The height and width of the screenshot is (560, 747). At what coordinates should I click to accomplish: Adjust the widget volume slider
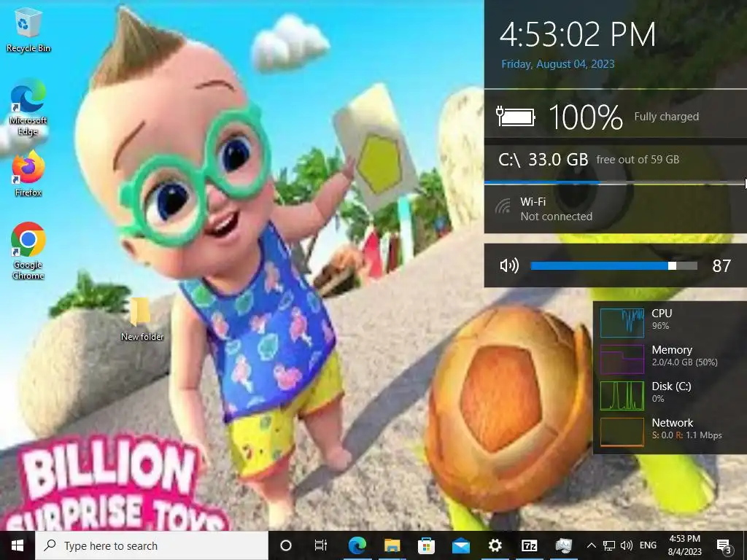tap(614, 265)
